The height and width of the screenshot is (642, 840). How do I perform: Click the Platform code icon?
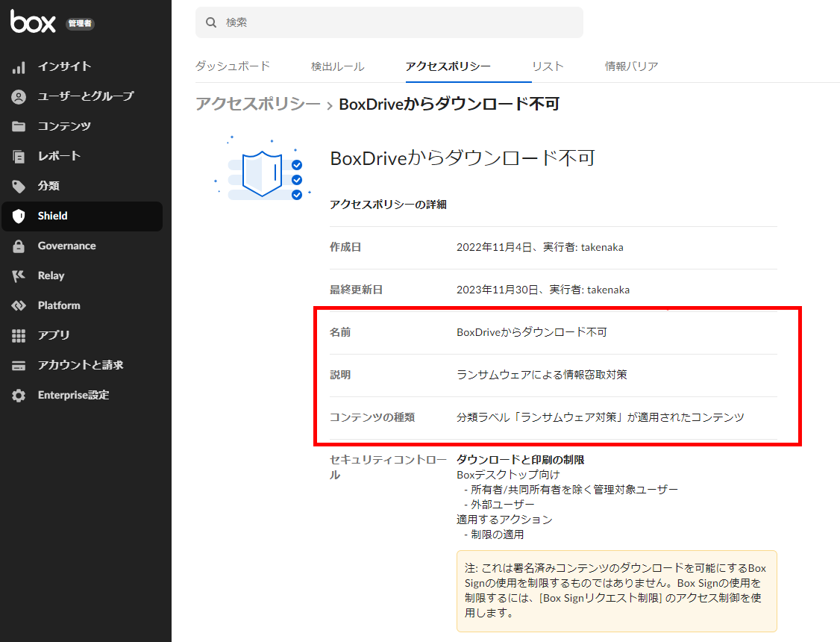(19, 305)
